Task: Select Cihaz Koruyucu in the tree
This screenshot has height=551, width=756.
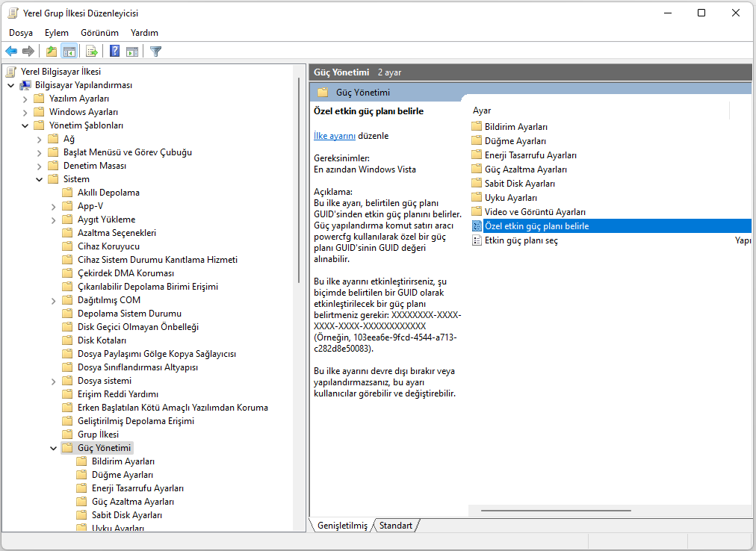Action: (x=108, y=246)
